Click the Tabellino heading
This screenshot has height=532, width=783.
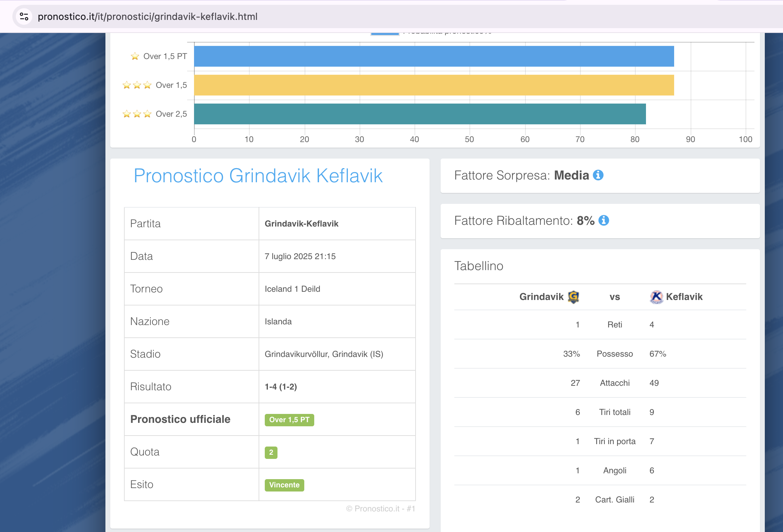click(479, 266)
